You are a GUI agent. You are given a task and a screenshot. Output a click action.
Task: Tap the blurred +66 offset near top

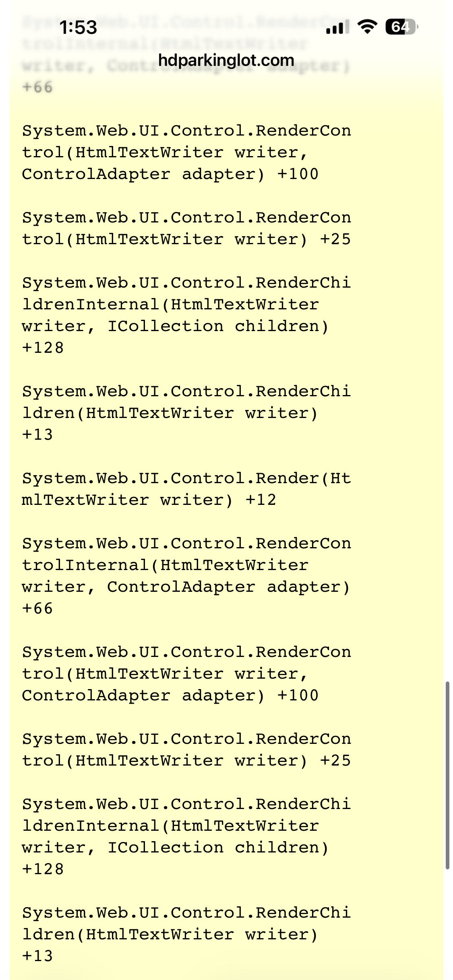[x=37, y=87]
